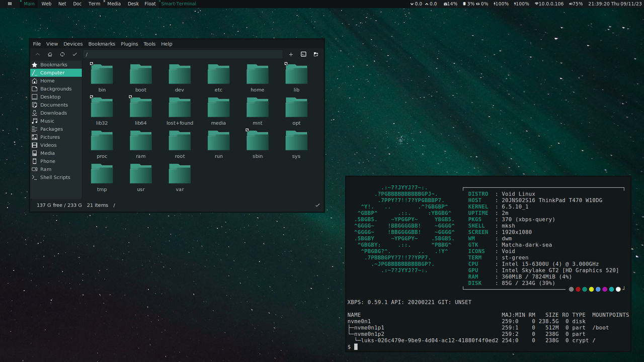Viewport: 644px width, 362px height.
Task: Open the Plugins menu
Action: click(129, 44)
